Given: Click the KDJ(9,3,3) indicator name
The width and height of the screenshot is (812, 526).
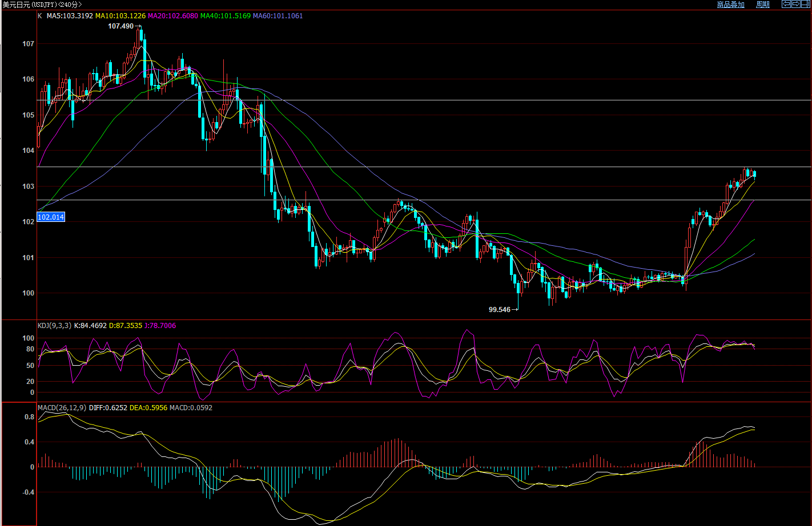Looking at the screenshot, I should click(54, 326).
